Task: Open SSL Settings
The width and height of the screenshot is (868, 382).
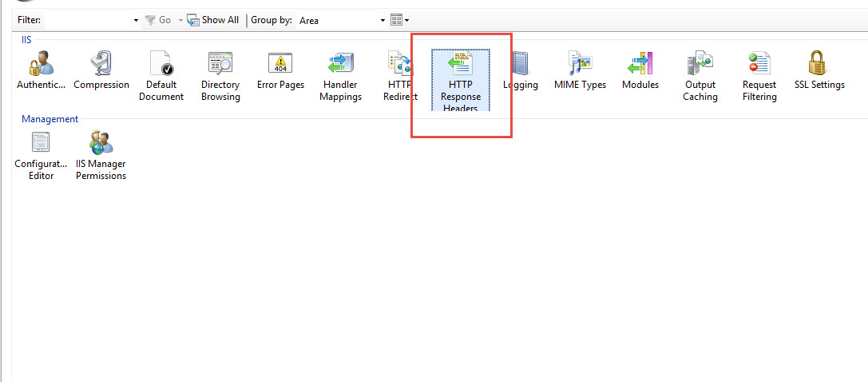Action: [819, 65]
